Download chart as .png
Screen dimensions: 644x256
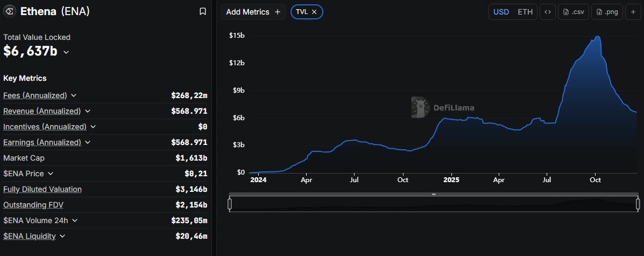607,12
